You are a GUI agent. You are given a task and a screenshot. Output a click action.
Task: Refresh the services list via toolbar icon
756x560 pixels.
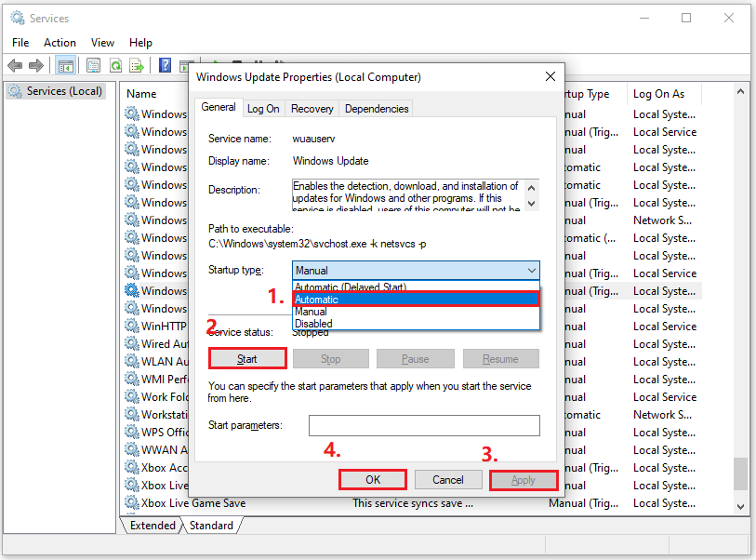(115, 65)
